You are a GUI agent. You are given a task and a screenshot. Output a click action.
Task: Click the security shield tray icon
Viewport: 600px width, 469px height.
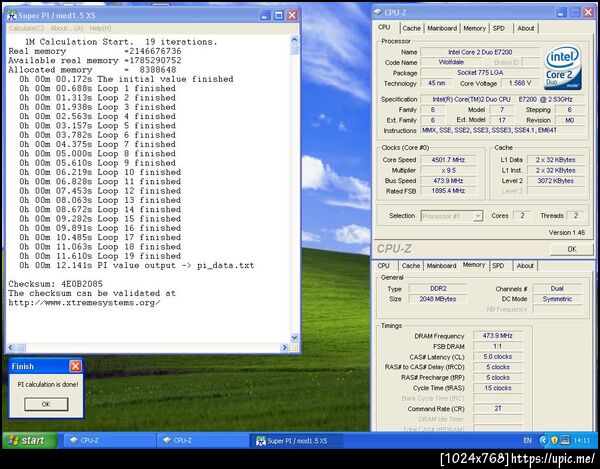(x=554, y=441)
